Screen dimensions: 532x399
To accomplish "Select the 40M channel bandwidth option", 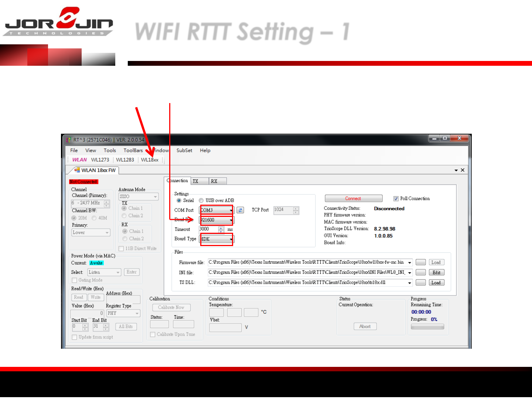I will 94,218.
